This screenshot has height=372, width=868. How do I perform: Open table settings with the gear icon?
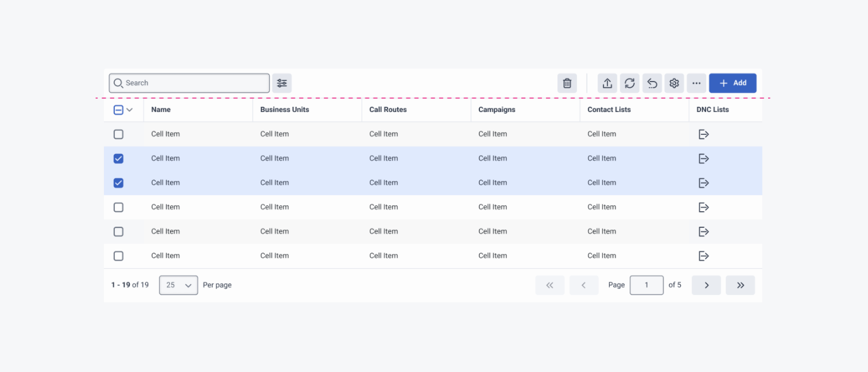[675, 83]
